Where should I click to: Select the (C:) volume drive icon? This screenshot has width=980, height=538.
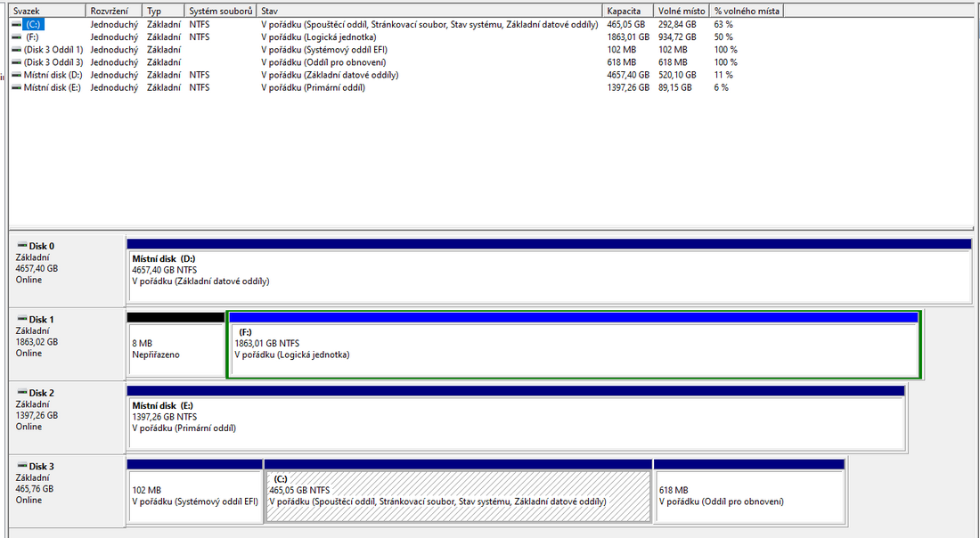tap(16, 24)
